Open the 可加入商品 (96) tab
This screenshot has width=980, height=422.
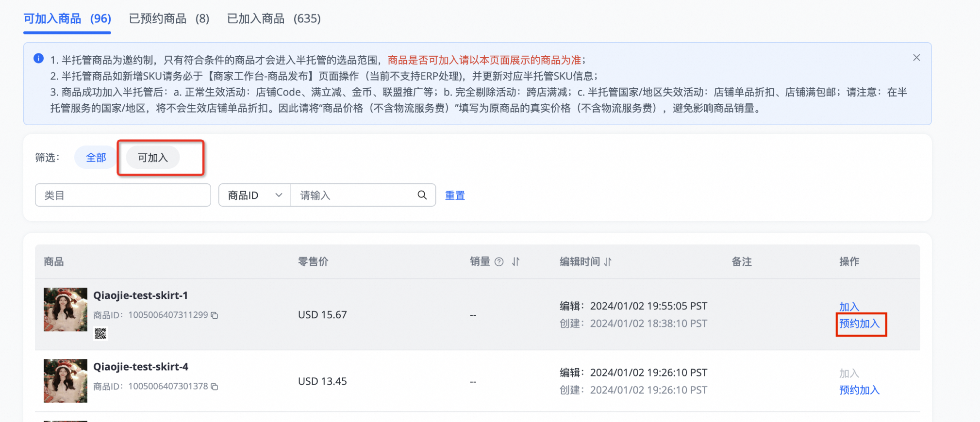coord(67,18)
